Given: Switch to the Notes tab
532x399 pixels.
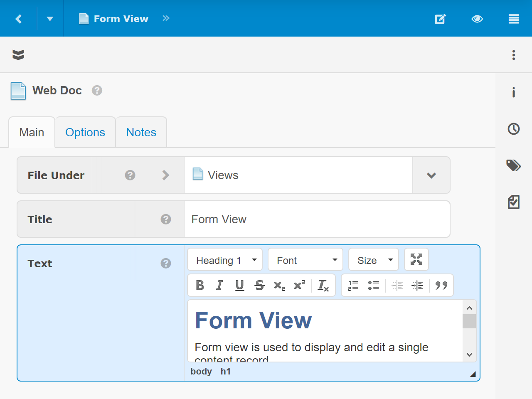Looking at the screenshot, I should coord(141,132).
